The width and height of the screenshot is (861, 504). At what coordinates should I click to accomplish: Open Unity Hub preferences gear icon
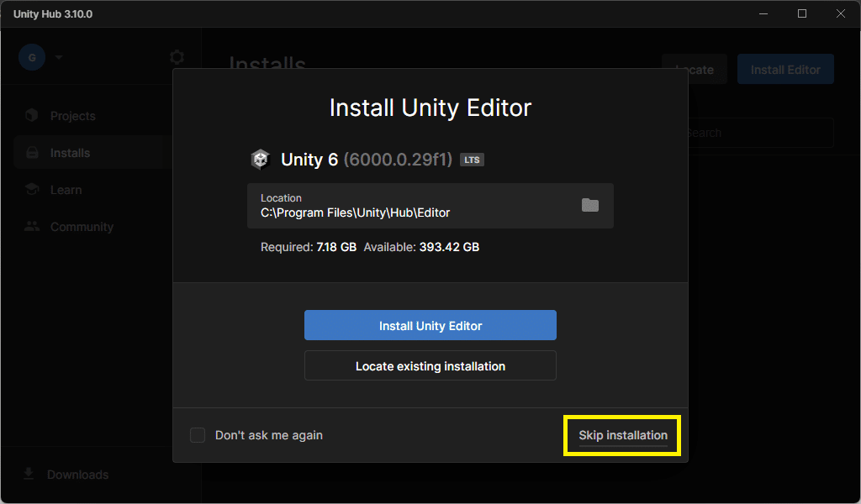tap(177, 56)
